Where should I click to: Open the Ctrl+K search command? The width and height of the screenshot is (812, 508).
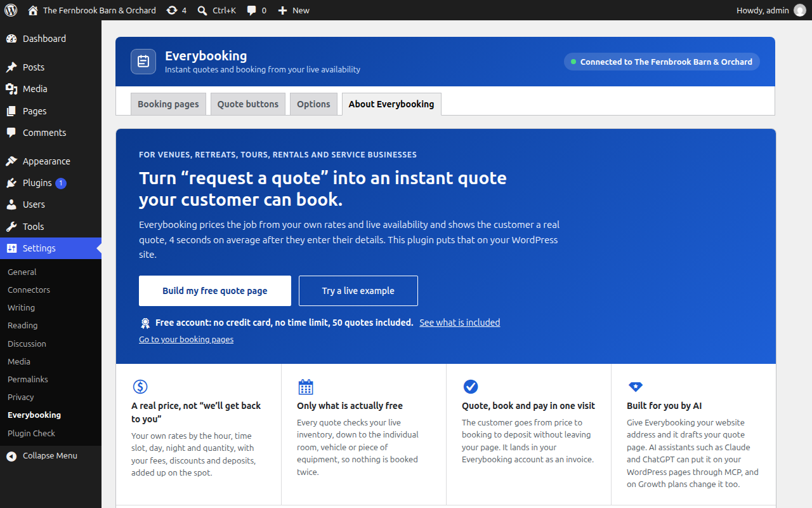click(x=217, y=10)
